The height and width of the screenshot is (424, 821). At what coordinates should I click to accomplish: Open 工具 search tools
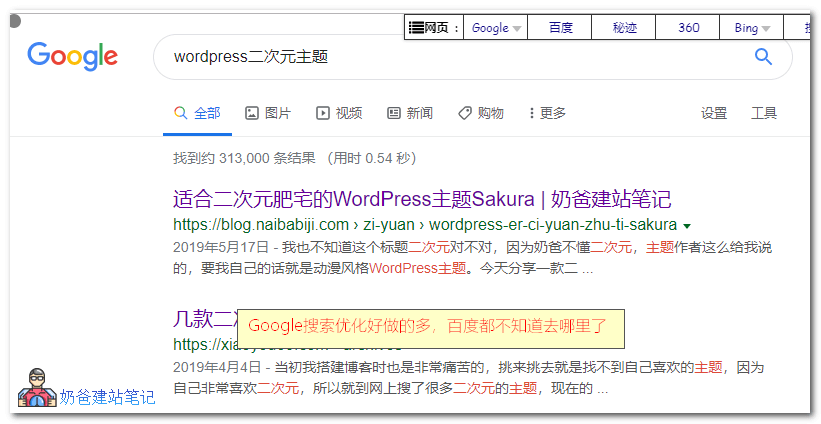point(764,113)
